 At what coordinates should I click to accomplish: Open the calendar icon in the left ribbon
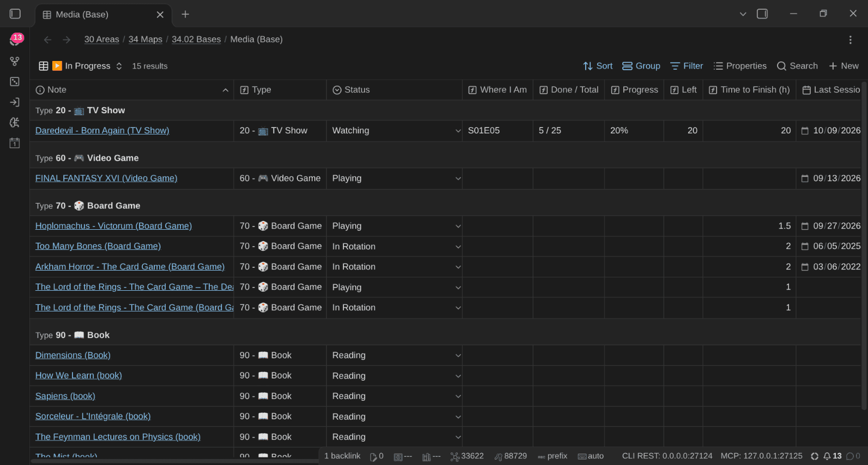click(x=15, y=143)
